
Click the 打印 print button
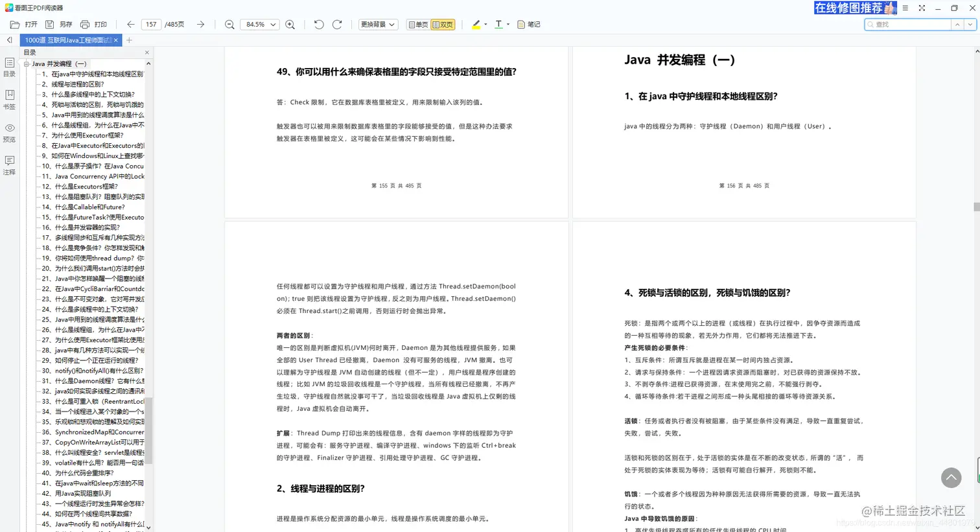pyautogui.click(x=96, y=24)
